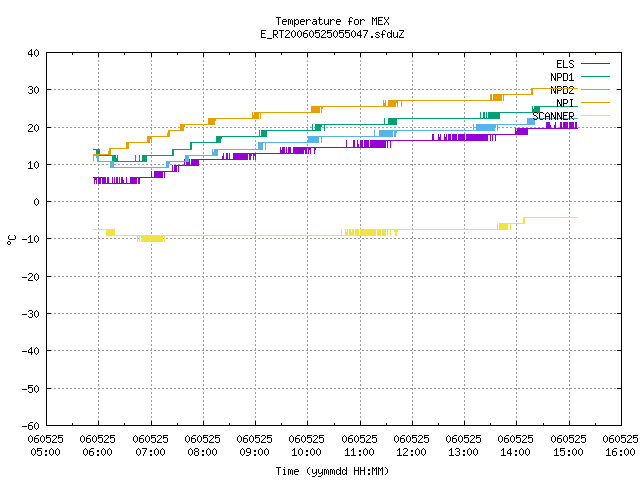Click the 'NPD1' legend label
This screenshot has height=480, width=640.
tap(562, 77)
